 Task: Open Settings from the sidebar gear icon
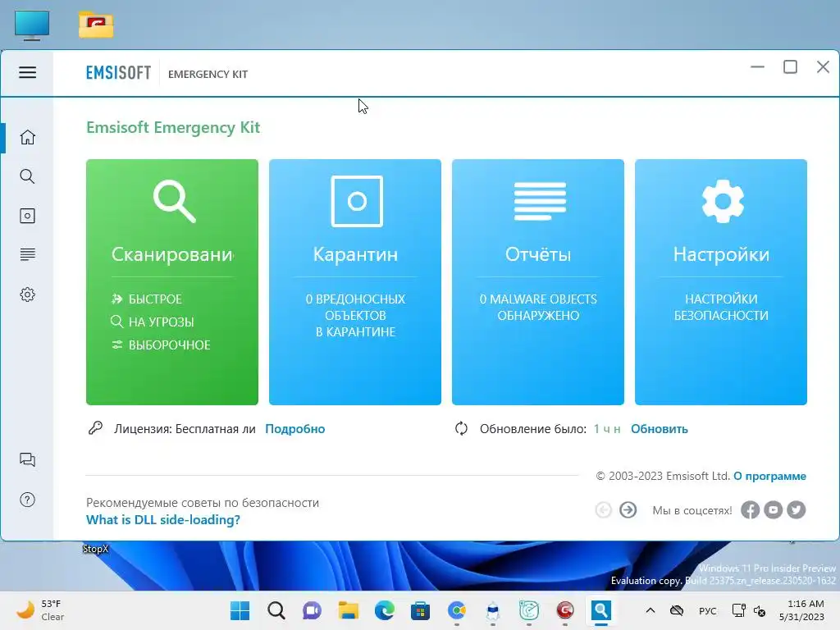27,294
